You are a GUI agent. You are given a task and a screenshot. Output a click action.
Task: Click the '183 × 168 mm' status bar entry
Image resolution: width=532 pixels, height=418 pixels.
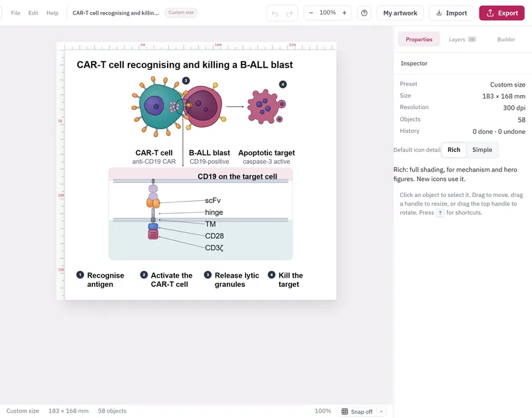[x=68, y=411]
